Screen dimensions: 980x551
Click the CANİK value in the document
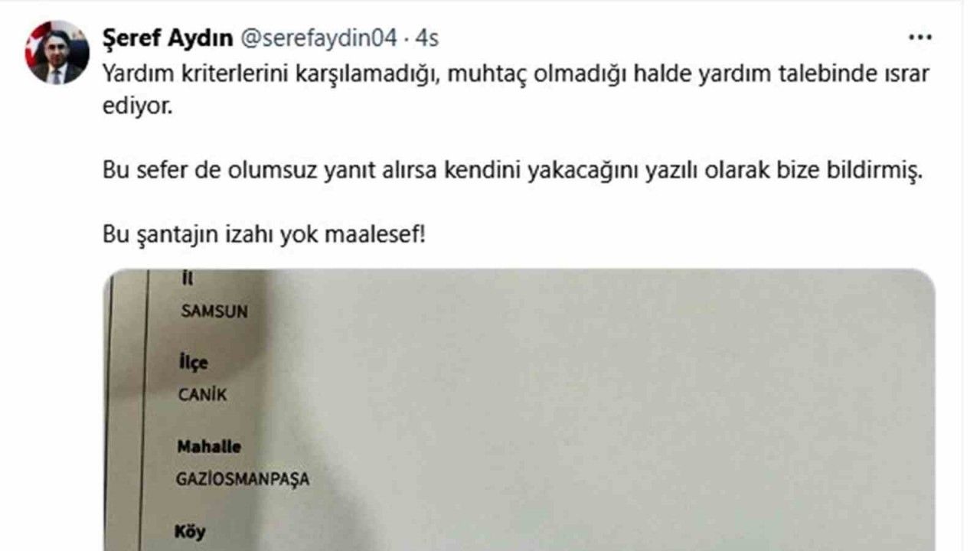click(202, 396)
